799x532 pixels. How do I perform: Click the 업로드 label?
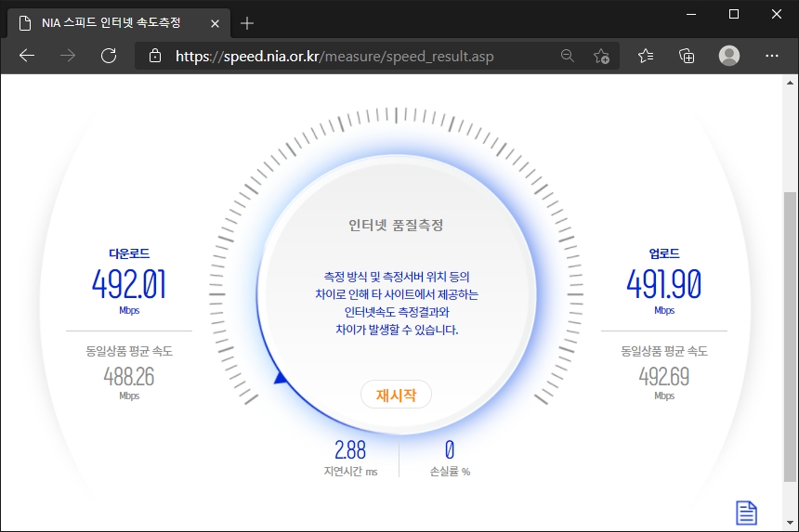click(x=664, y=253)
